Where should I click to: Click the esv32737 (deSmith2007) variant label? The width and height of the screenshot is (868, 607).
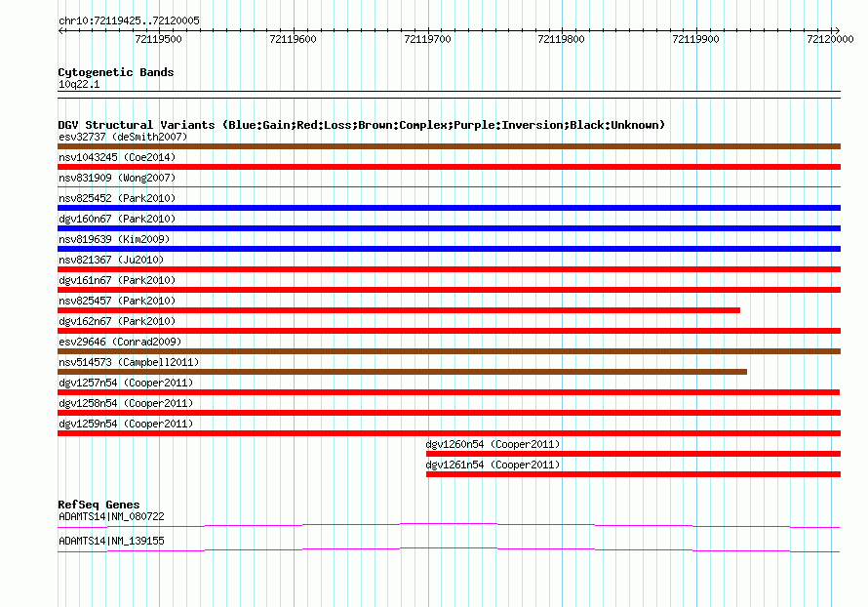[x=123, y=137]
